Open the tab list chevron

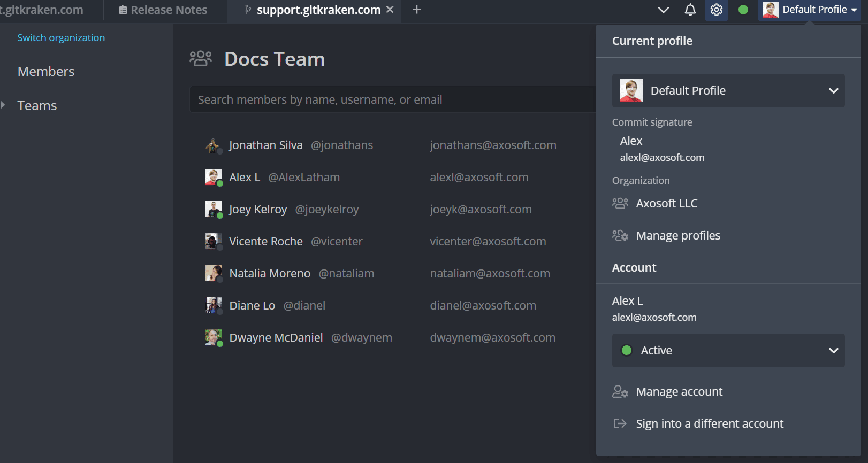(663, 10)
